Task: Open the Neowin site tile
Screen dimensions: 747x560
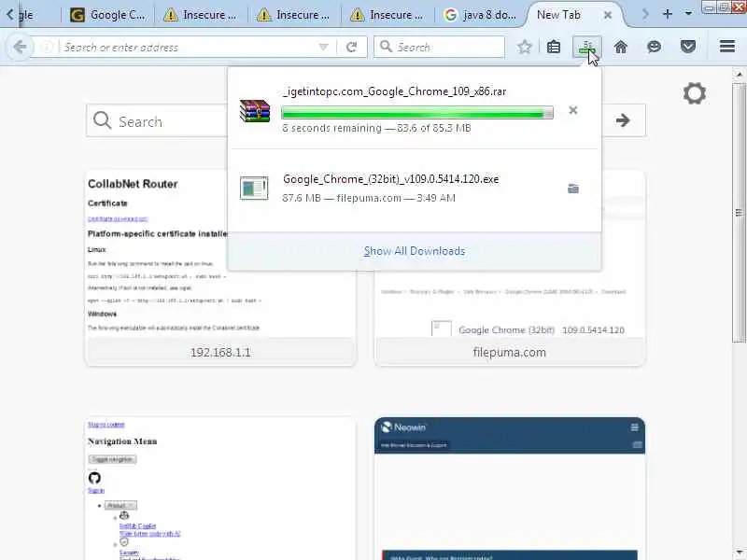Action: (x=510, y=488)
